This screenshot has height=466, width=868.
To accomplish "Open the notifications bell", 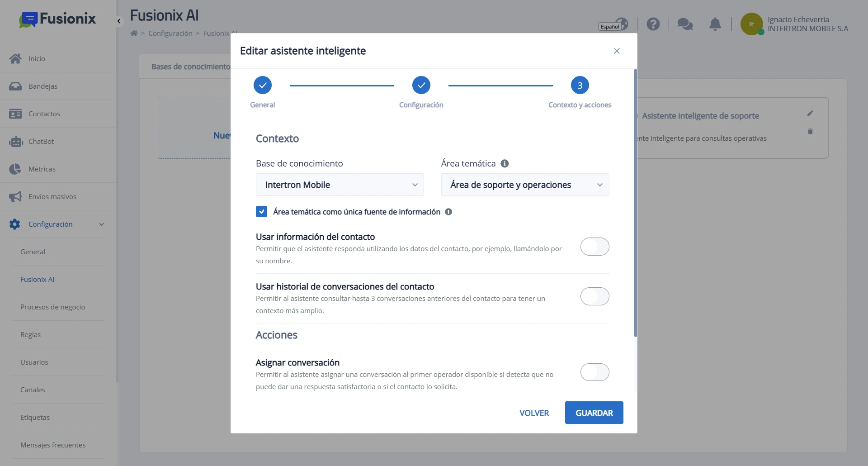I will coord(715,24).
